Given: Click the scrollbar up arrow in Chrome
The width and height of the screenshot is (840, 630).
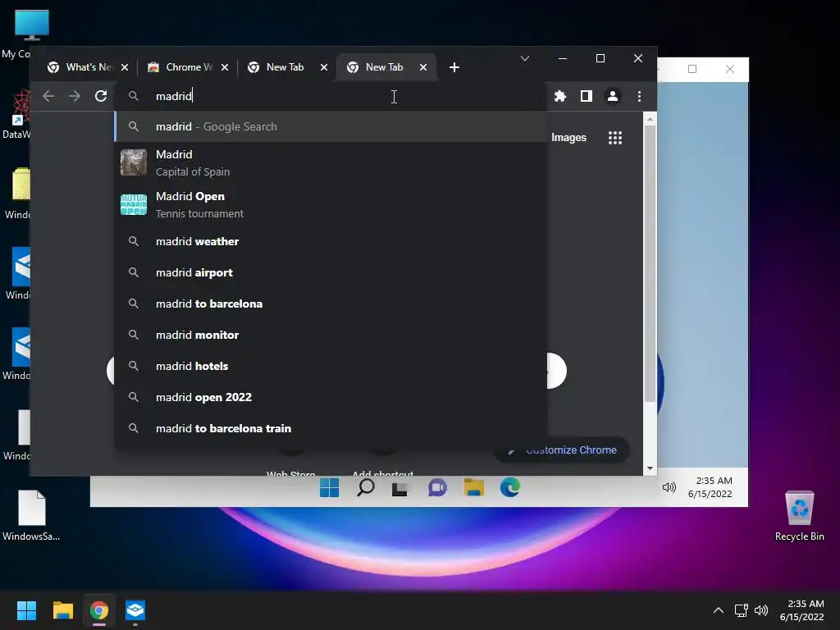Looking at the screenshot, I should point(650,119).
